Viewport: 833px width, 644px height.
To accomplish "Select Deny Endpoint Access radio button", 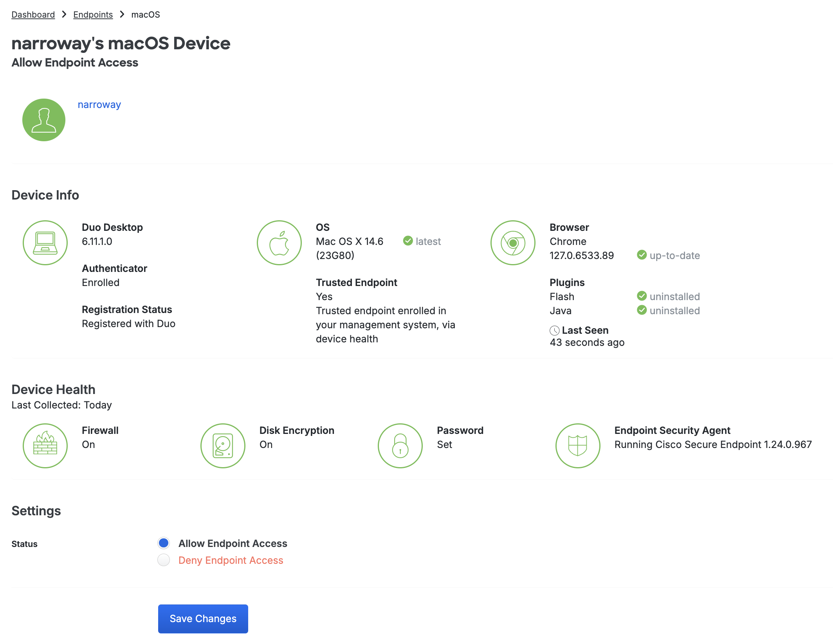I will pyautogui.click(x=164, y=560).
